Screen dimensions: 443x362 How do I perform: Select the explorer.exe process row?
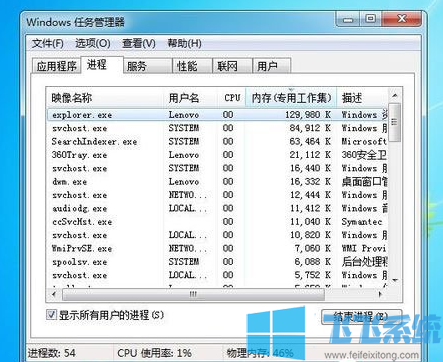coord(217,115)
